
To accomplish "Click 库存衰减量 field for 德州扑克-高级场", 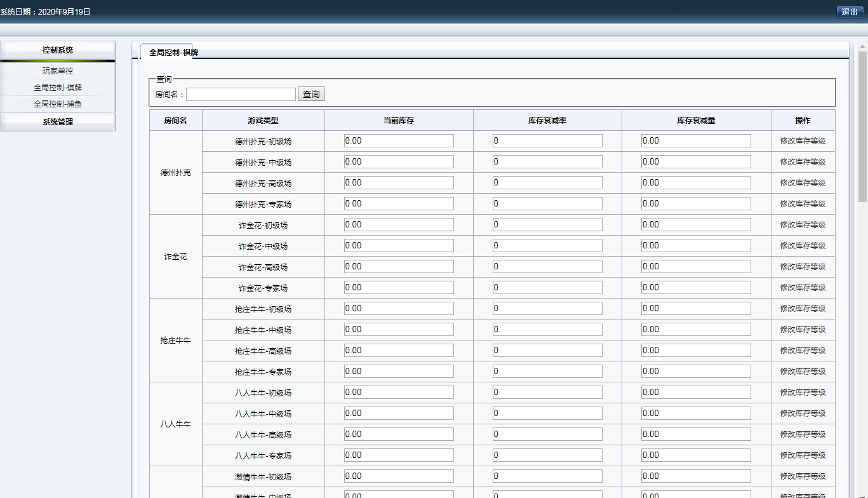I will [696, 183].
